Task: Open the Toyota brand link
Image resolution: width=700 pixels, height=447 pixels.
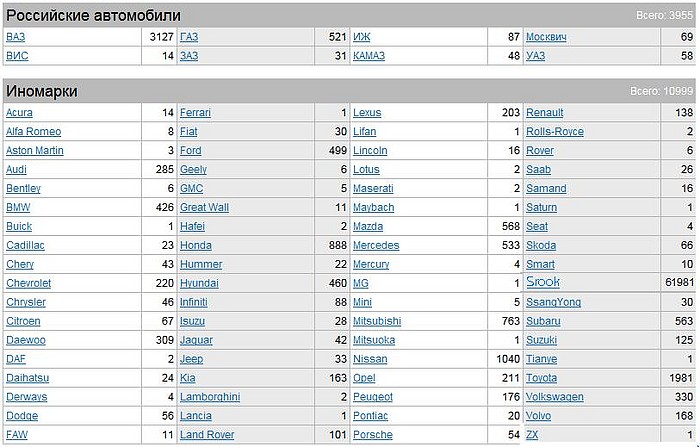Action: pyautogui.click(x=541, y=378)
